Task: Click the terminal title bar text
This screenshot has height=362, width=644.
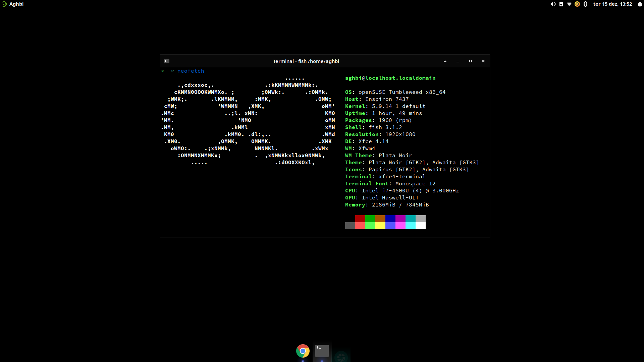Action: point(306,61)
